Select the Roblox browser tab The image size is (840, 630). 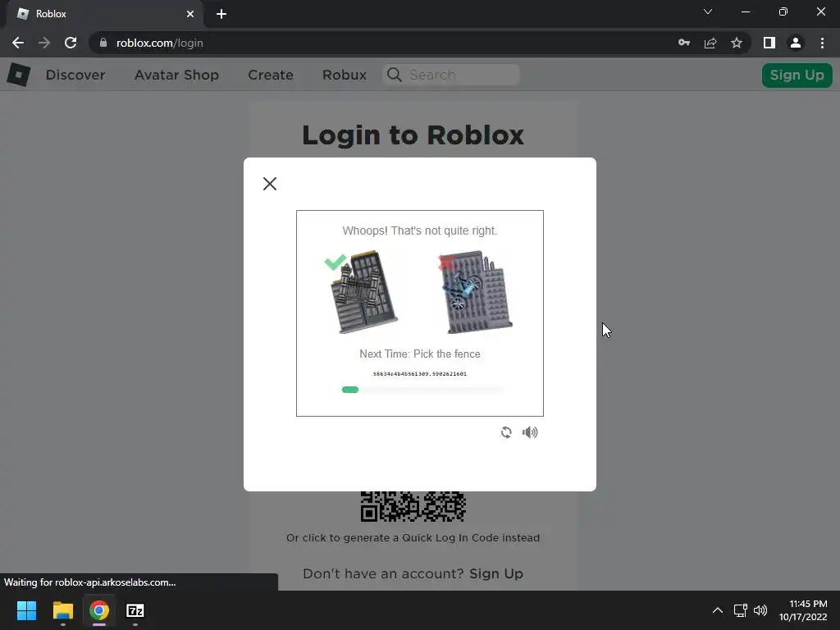click(105, 14)
